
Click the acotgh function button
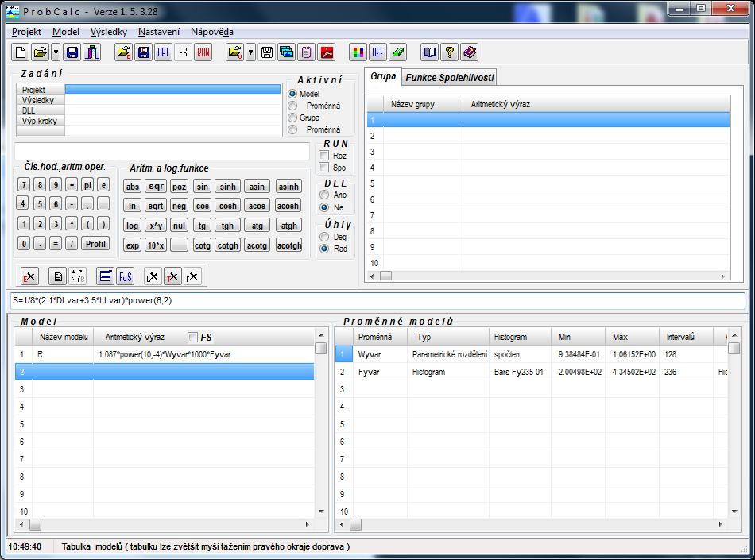tap(289, 245)
